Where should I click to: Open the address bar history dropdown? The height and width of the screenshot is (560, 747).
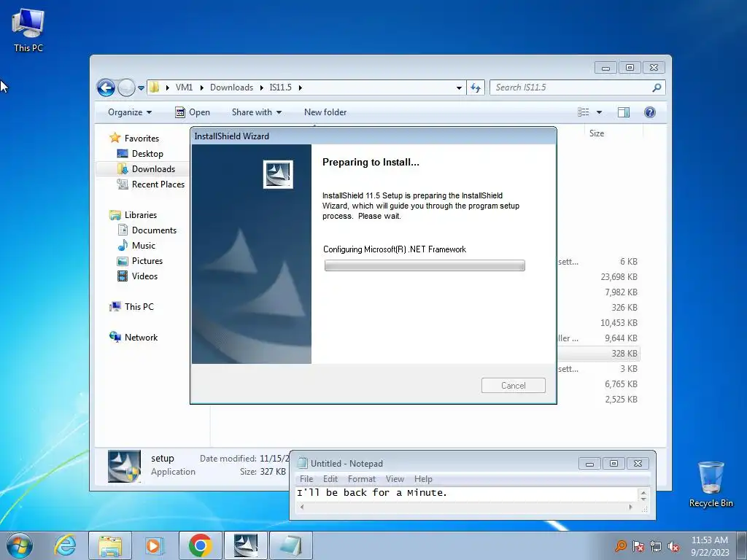click(x=459, y=87)
